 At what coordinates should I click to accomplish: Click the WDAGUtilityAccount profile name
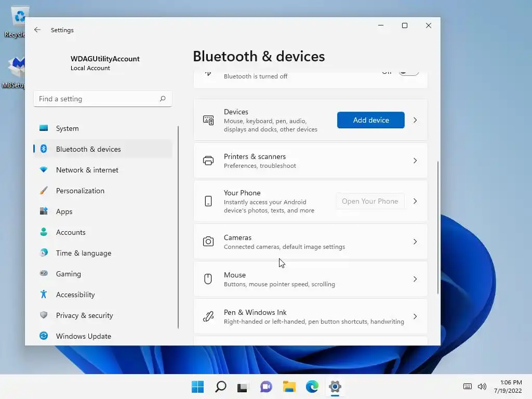point(105,59)
